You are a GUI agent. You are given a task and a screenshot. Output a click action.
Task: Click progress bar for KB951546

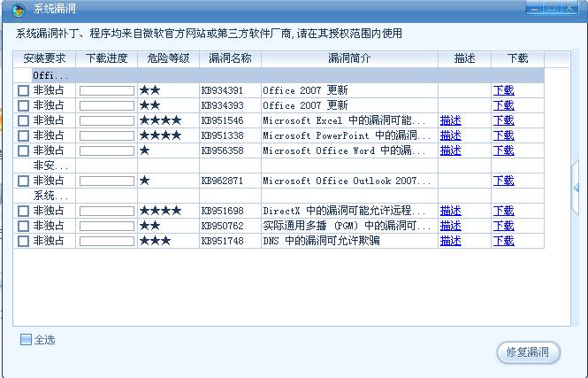coord(107,120)
